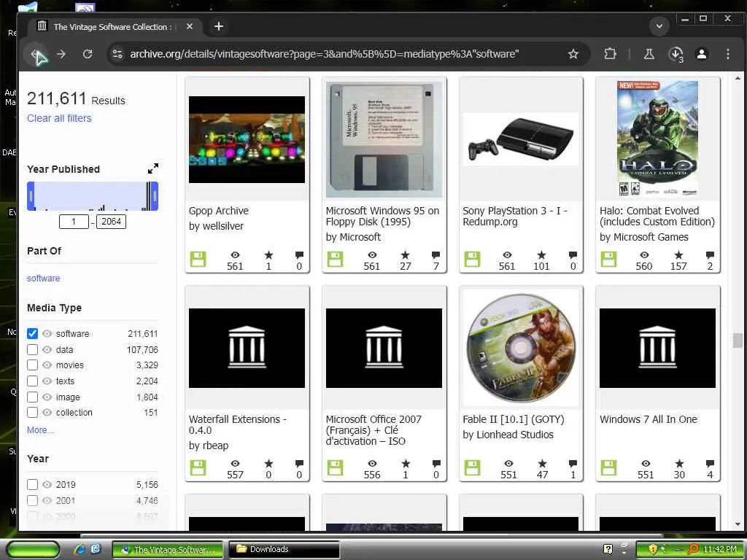Click the software disk icon on Windows 7 All In One
747x560 pixels.
pyautogui.click(x=608, y=468)
